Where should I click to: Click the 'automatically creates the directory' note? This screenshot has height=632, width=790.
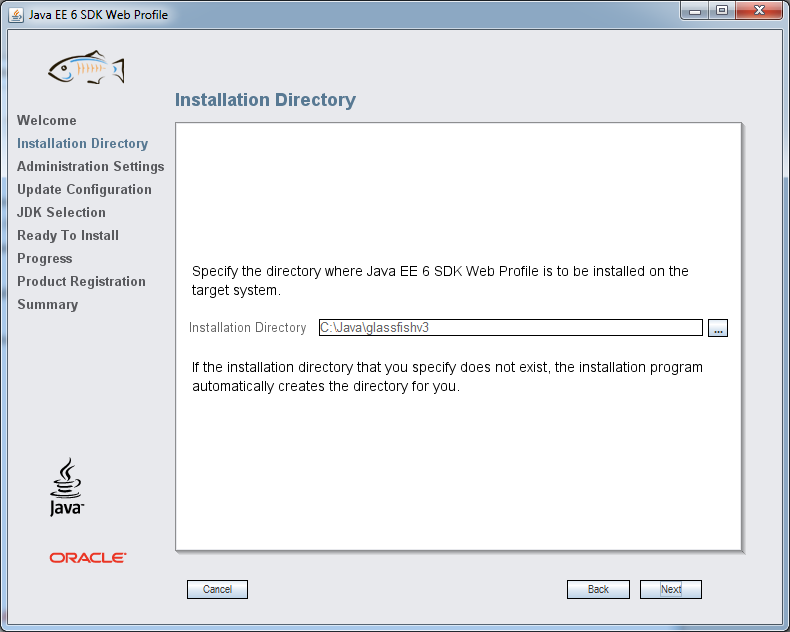point(447,376)
